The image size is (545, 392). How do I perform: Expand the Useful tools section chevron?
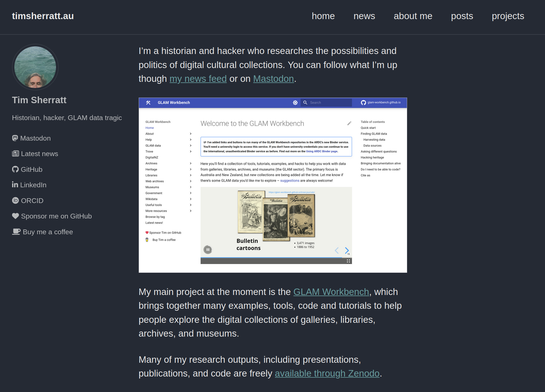190,205
